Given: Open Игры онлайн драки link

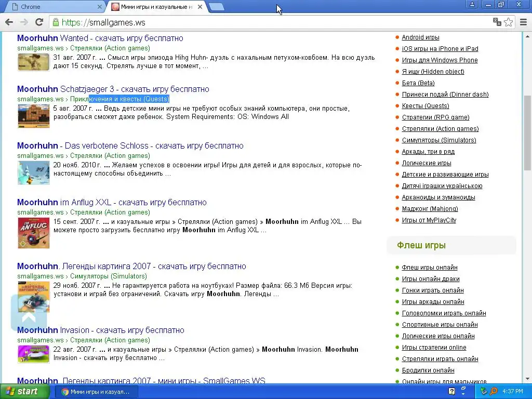Looking at the screenshot, I should [431, 279].
